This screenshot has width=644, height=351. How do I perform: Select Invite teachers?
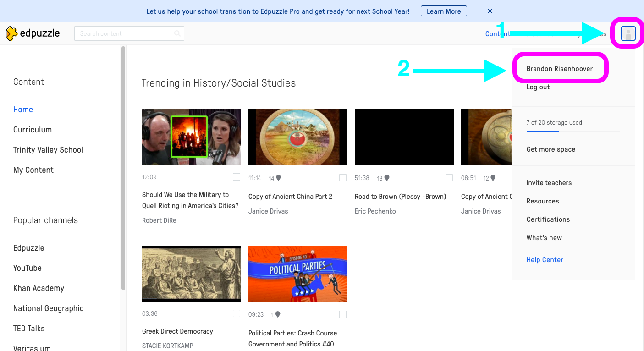549,183
